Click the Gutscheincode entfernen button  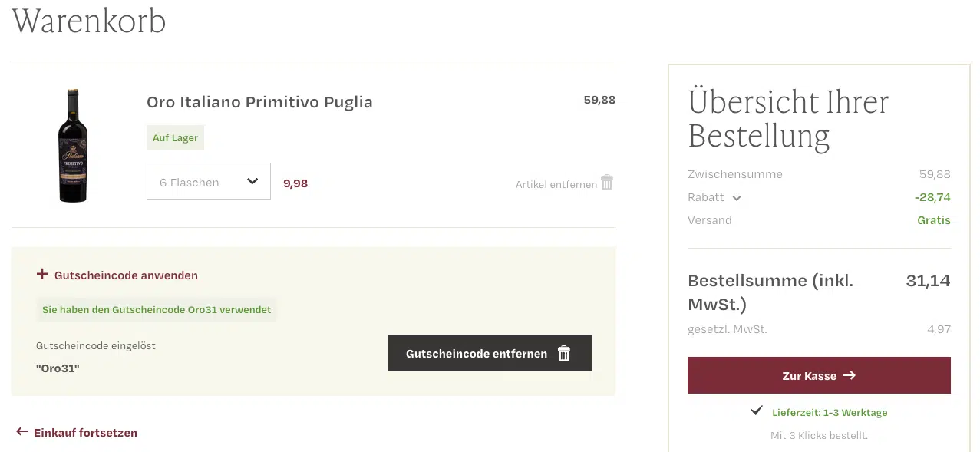[490, 353]
